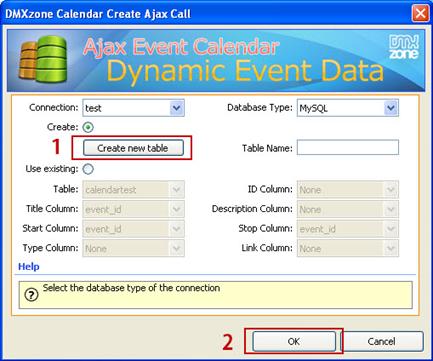Open the Table dropdown showing calendartest
Image resolution: width=433 pixels, height=361 pixels.
[x=133, y=190]
